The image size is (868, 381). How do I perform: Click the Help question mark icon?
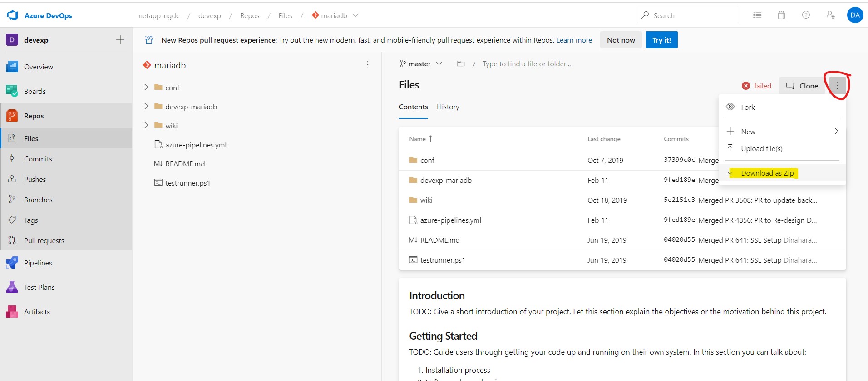(x=806, y=15)
